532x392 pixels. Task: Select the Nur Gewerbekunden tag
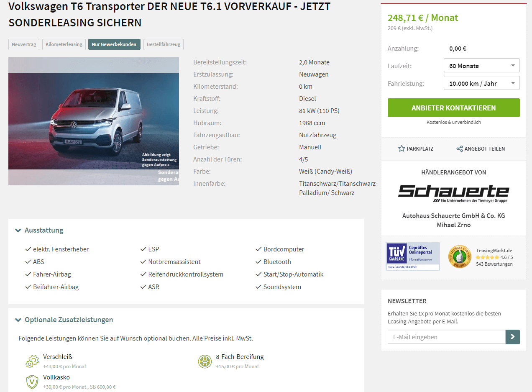point(114,44)
